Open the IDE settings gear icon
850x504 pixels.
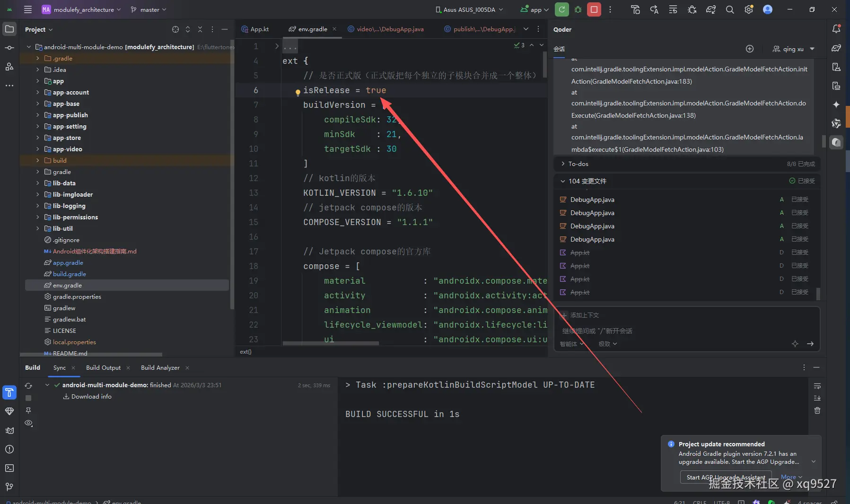(x=748, y=9)
